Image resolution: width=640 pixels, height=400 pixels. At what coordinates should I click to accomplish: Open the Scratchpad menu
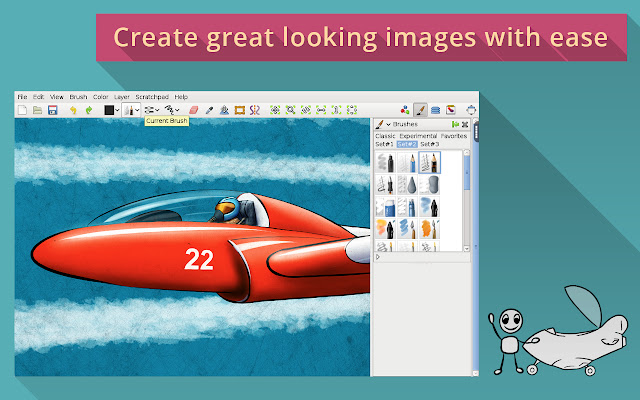coord(152,97)
